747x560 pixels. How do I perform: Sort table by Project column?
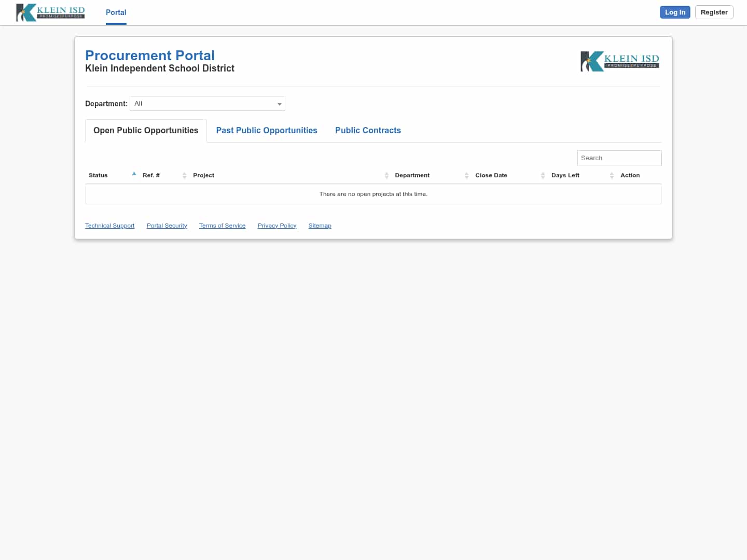click(x=290, y=175)
